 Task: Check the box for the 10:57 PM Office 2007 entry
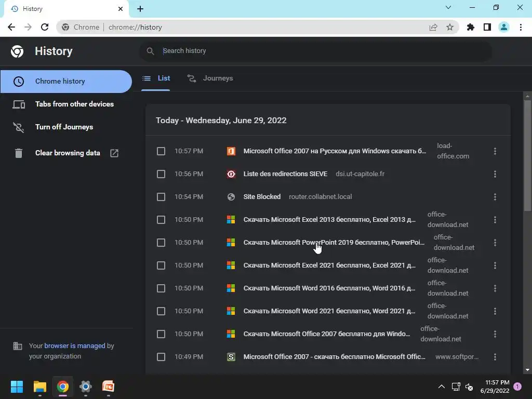pyautogui.click(x=161, y=151)
